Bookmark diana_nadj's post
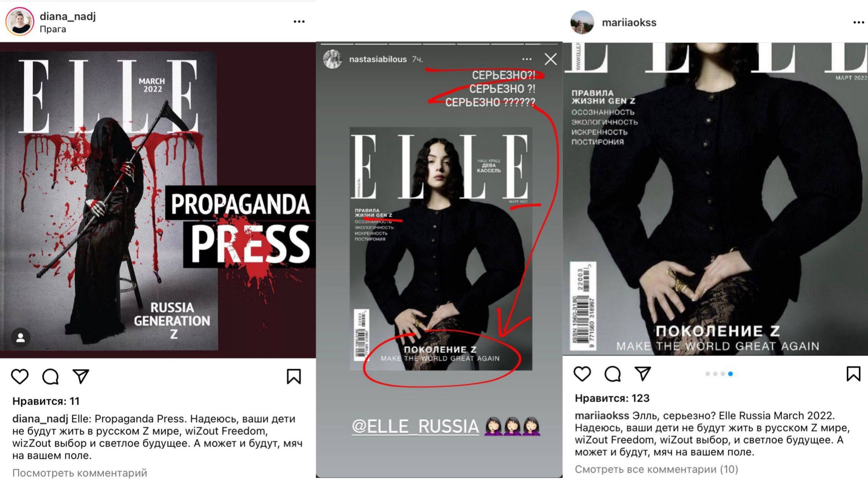Viewport: 868px width, 488px height. coord(294,377)
